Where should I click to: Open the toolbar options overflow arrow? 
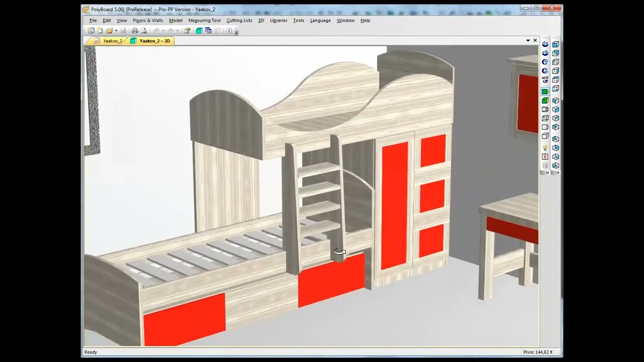(x=236, y=32)
